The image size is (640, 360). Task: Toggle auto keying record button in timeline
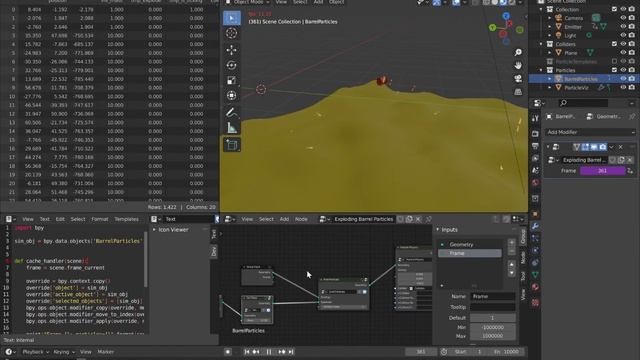tap(228, 352)
